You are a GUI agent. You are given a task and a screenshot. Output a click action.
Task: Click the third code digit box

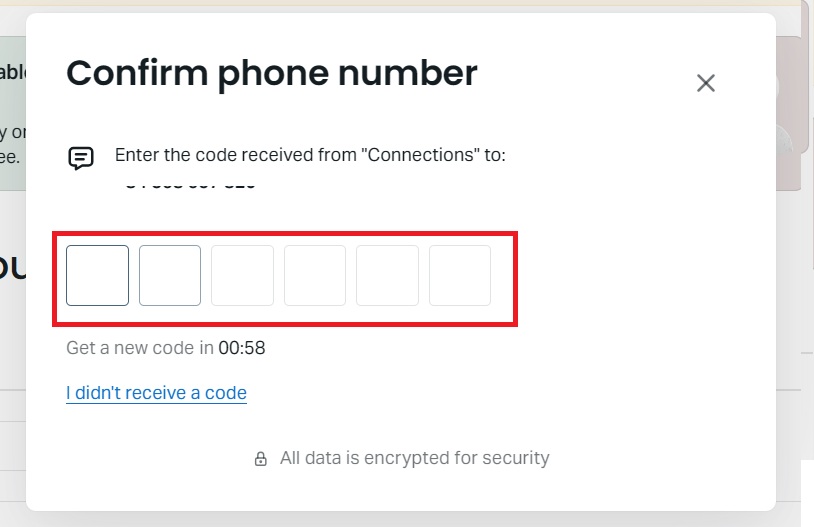pyautogui.click(x=242, y=275)
